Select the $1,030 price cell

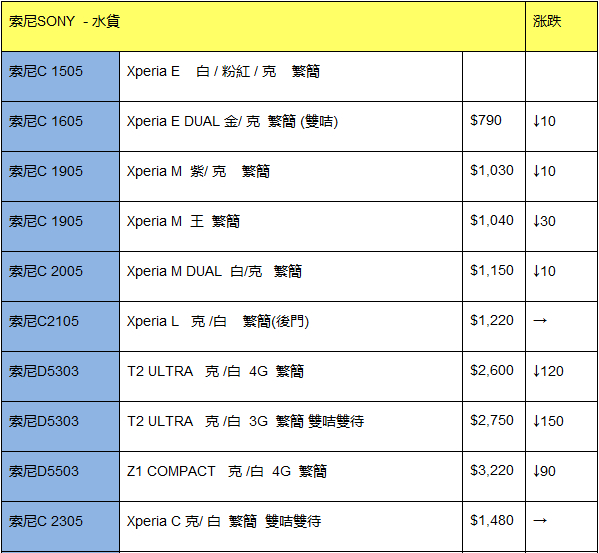tap(494, 176)
